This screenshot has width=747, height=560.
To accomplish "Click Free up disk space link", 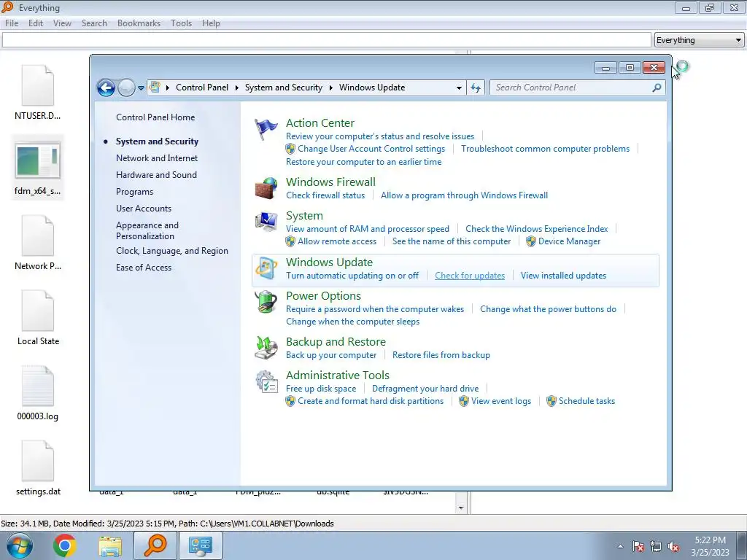I will point(321,389).
